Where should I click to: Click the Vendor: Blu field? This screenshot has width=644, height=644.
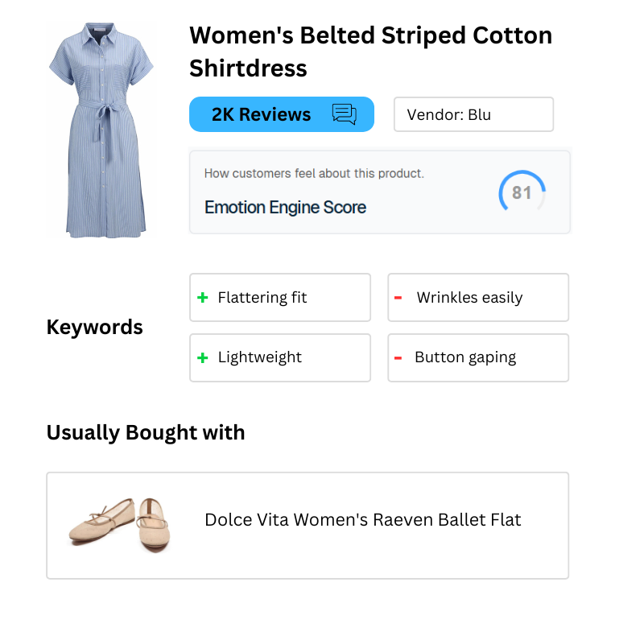[473, 114]
